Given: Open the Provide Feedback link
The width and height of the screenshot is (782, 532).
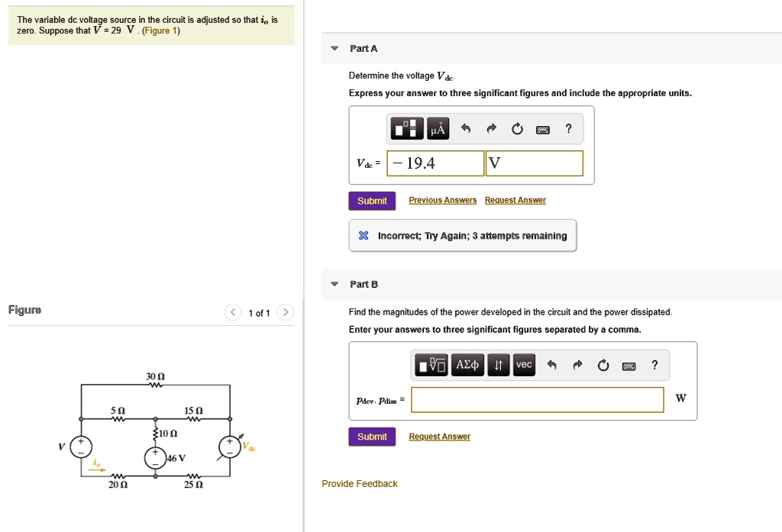Looking at the screenshot, I should [x=360, y=483].
